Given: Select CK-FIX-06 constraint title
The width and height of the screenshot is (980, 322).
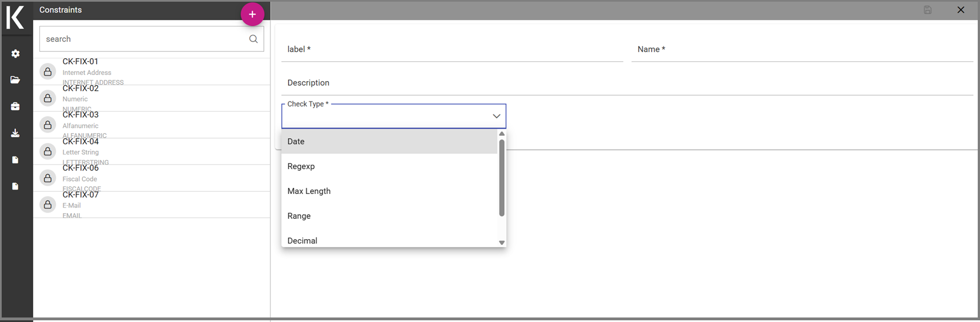Looking at the screenshot, I should coord(80,167).
